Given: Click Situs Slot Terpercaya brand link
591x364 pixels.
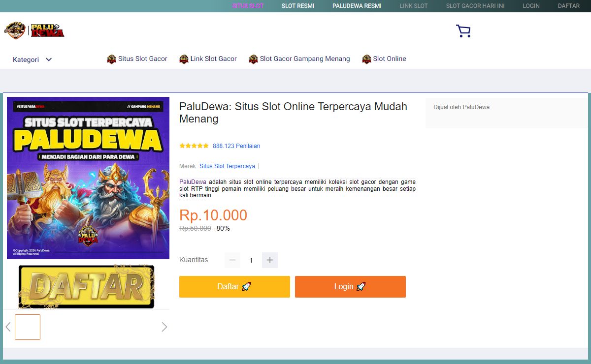Looking at the screenshot, I should tap(227, 166).
